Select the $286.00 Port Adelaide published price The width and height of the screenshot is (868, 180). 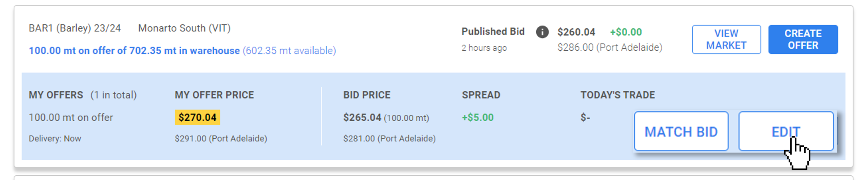point(609,47)
